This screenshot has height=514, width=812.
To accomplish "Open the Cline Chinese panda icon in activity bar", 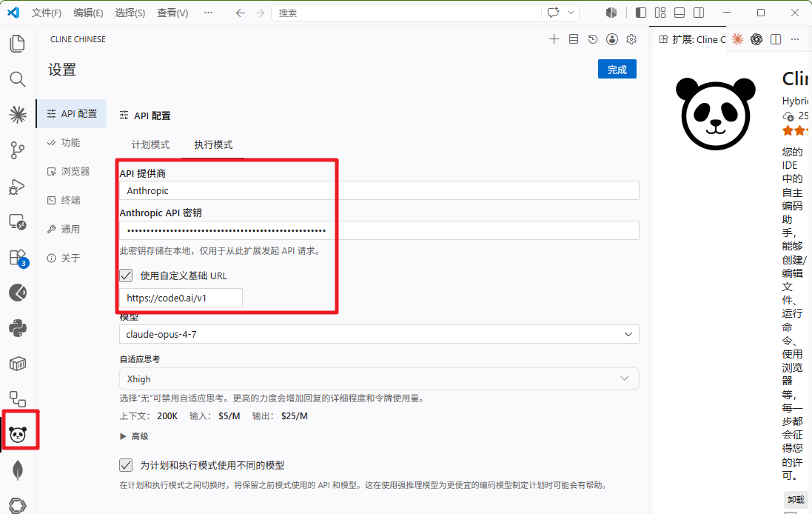I will 18,434.
